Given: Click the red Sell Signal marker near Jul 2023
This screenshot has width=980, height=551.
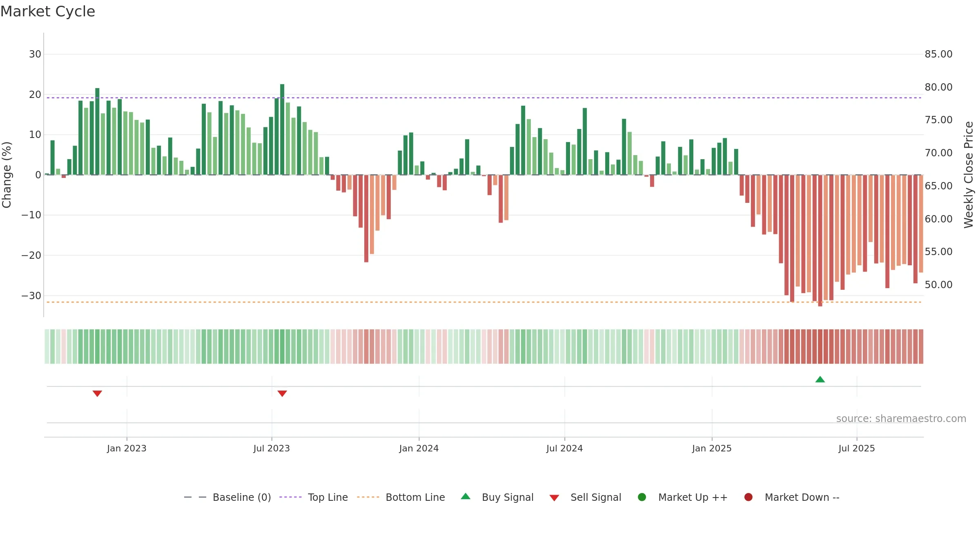Looking at the screenshot, I should [282, 393].
